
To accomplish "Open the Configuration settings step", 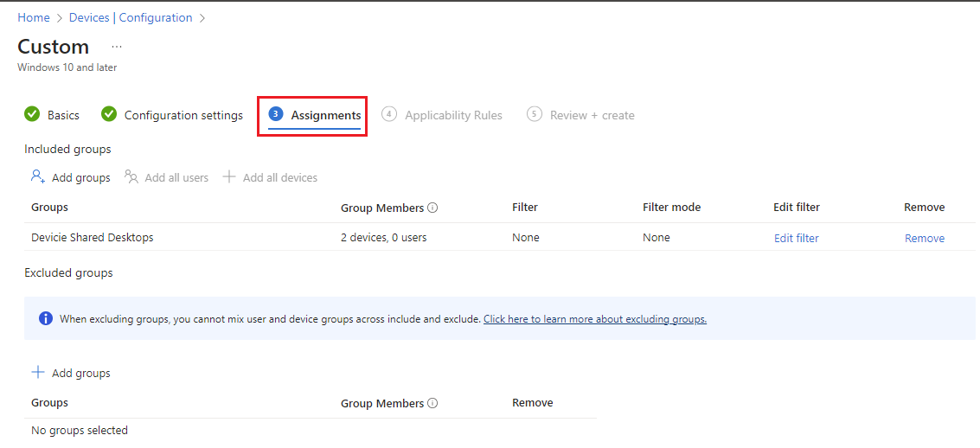I will [x=183, y=115].
